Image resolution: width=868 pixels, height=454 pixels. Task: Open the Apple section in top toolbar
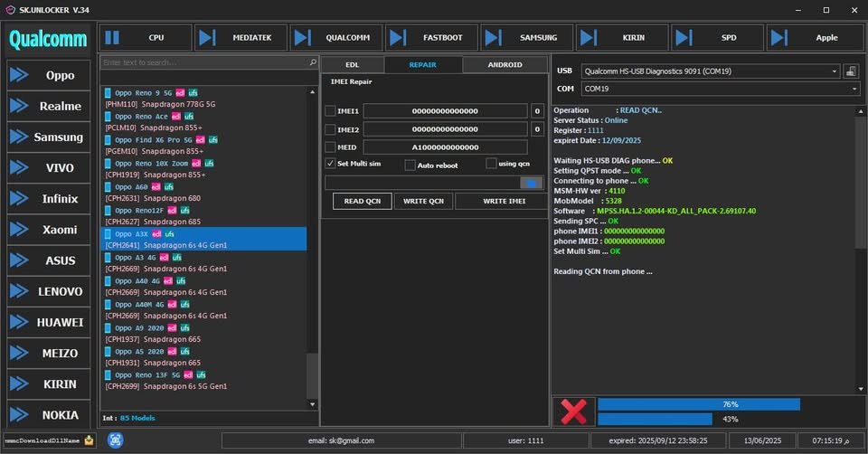[x=816, y=38]
